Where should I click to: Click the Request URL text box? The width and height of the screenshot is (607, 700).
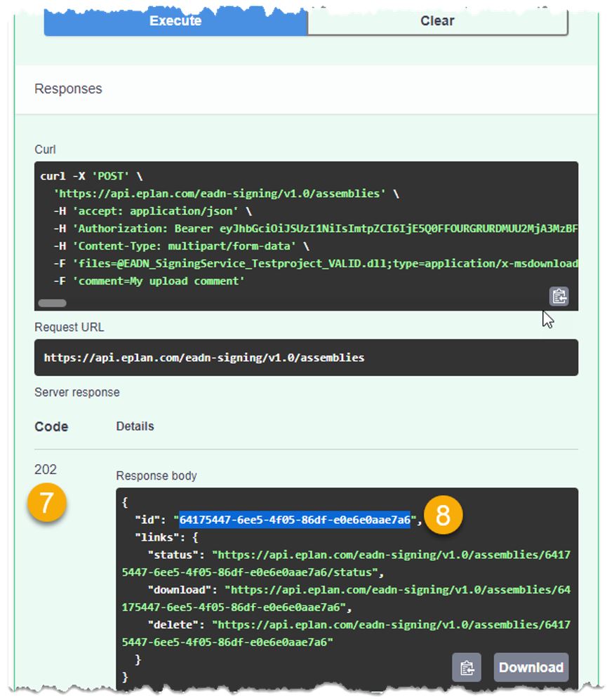click(x=306, y=358)
